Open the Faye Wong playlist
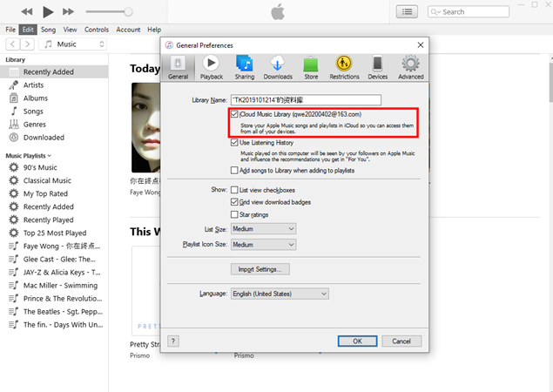Viewport: 553px width, 392px height. [x=54, y=246]
